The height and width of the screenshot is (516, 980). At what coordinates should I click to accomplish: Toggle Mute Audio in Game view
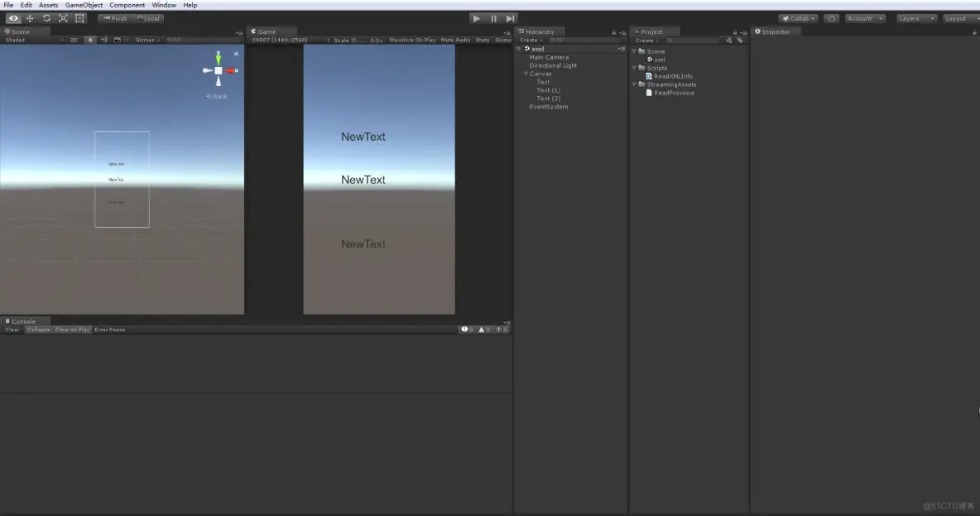coord(455,40)
